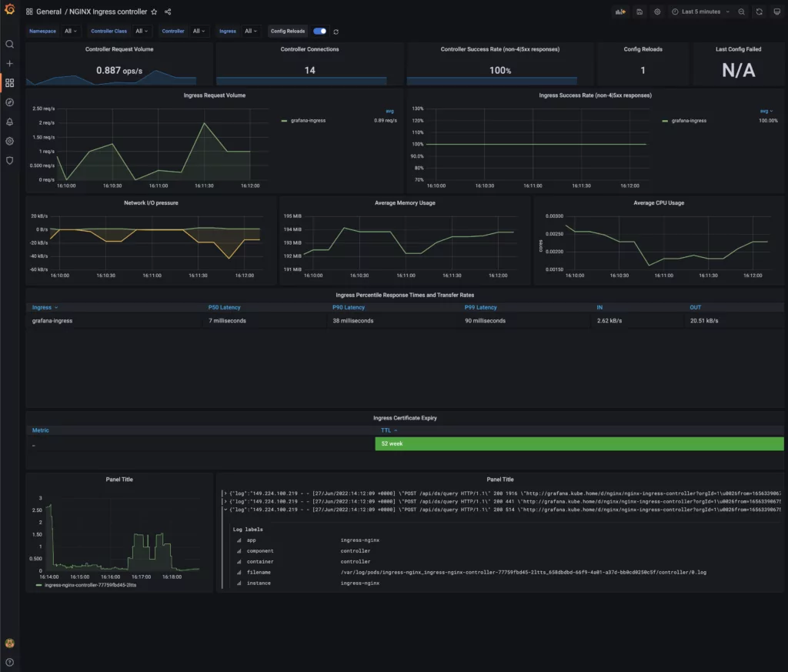788x672 pixels.
Task: Show stats for the container log label
Action: 239,562
